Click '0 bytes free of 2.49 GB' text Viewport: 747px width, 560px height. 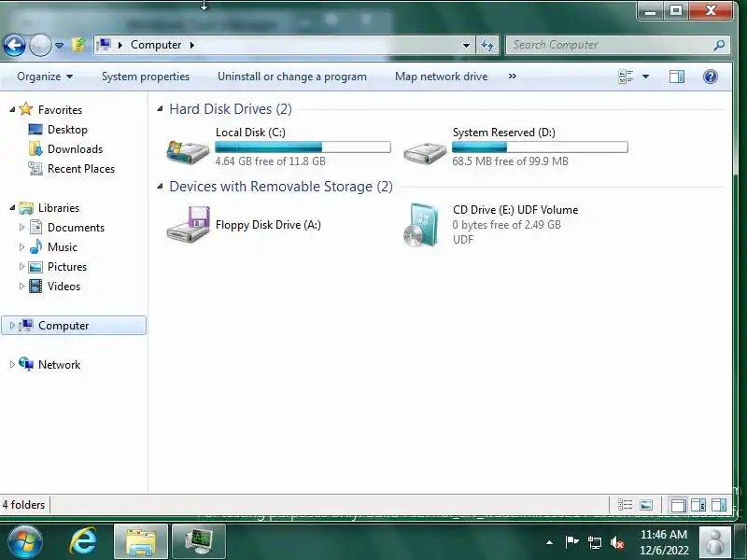point(506,225)
